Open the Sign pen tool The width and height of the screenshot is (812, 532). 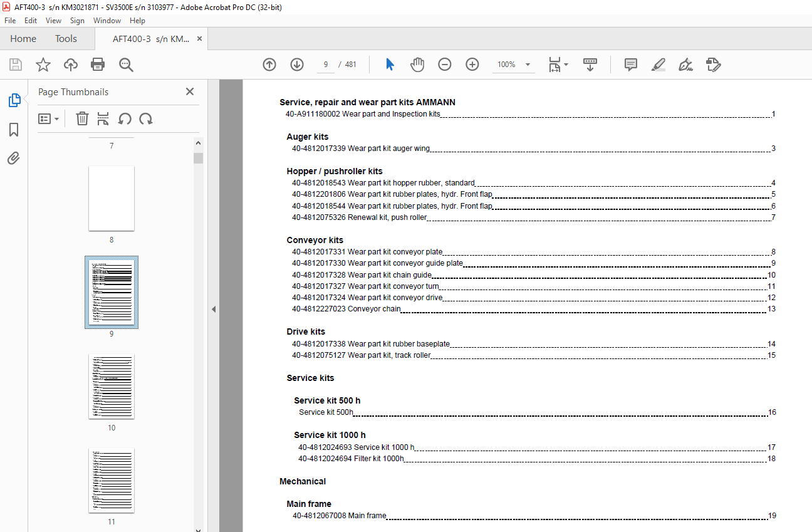(685, 65)
